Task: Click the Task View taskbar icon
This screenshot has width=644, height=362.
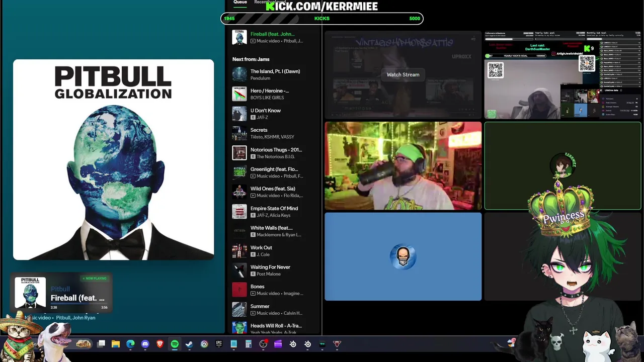Action: pos(101,344)
